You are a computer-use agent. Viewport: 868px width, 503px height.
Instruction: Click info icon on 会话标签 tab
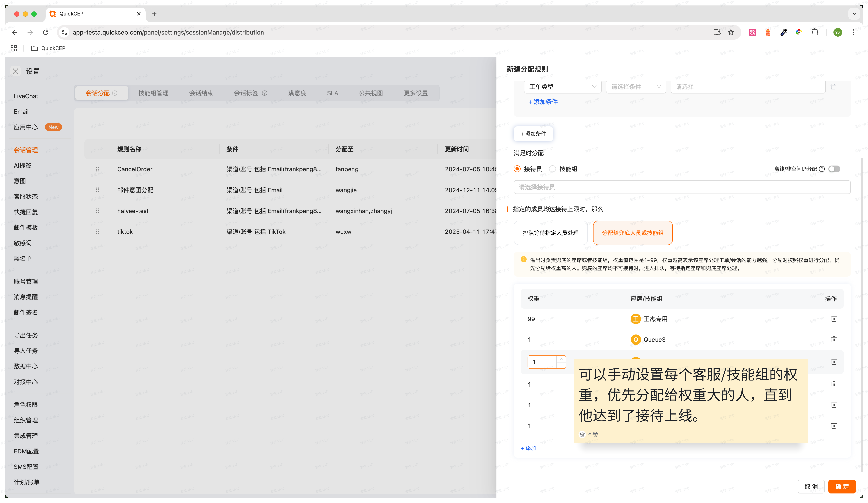(x=265, y=93)
